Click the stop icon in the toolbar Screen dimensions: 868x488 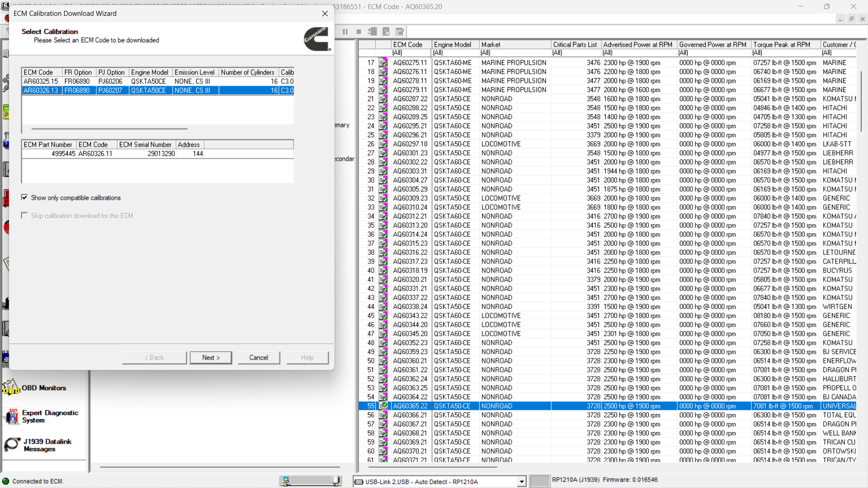[359, 32]
